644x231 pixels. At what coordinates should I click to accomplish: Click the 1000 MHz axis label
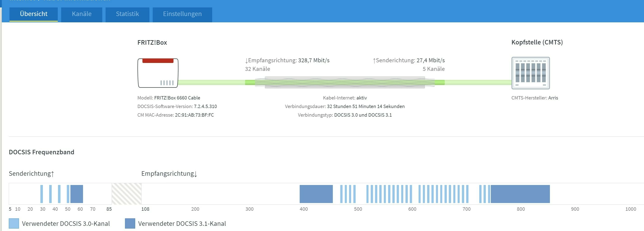coord(630,209)
